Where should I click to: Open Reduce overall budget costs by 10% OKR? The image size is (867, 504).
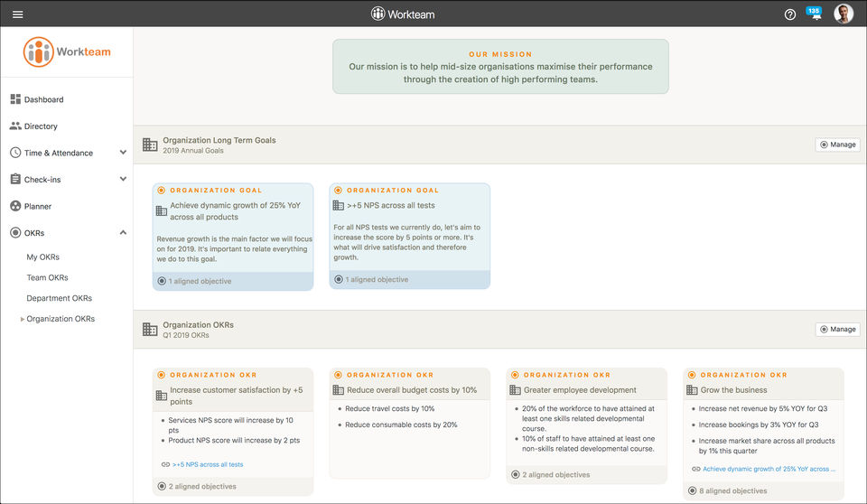pos(412,390)
